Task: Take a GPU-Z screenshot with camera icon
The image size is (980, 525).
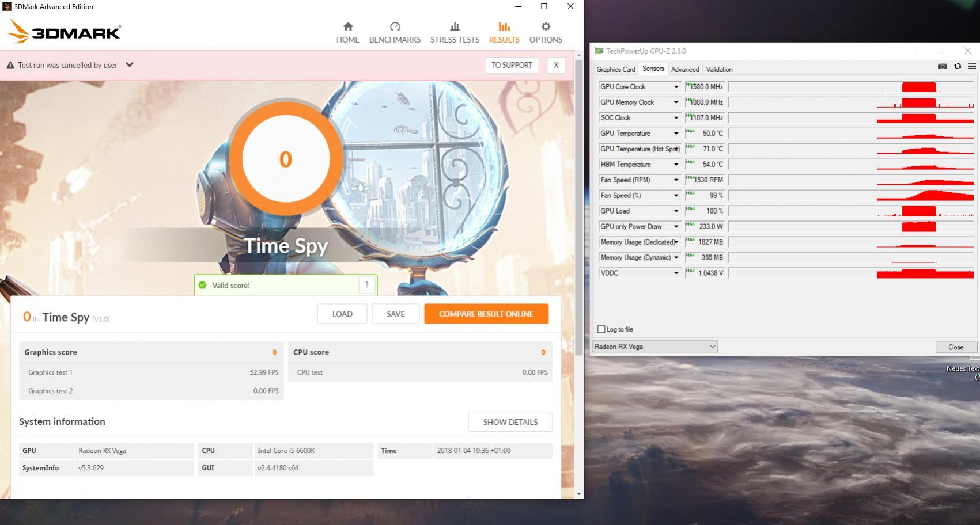Action: click(x=942, y=66)
